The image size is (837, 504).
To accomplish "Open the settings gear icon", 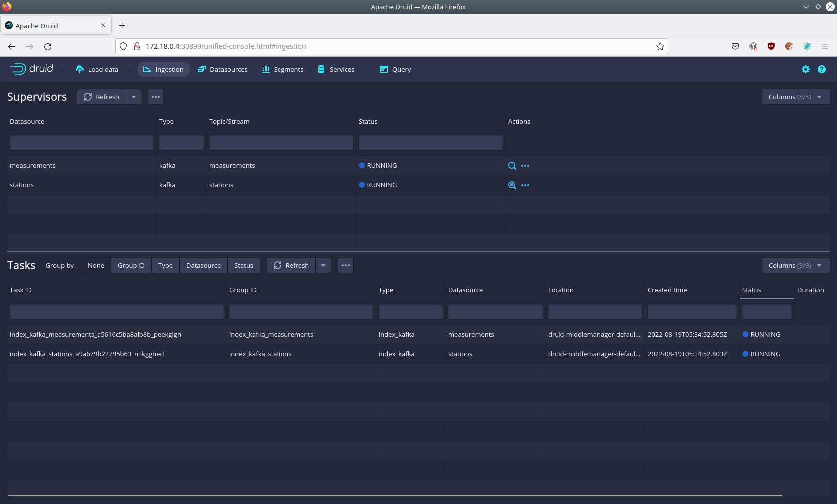I will coord(806,69).
